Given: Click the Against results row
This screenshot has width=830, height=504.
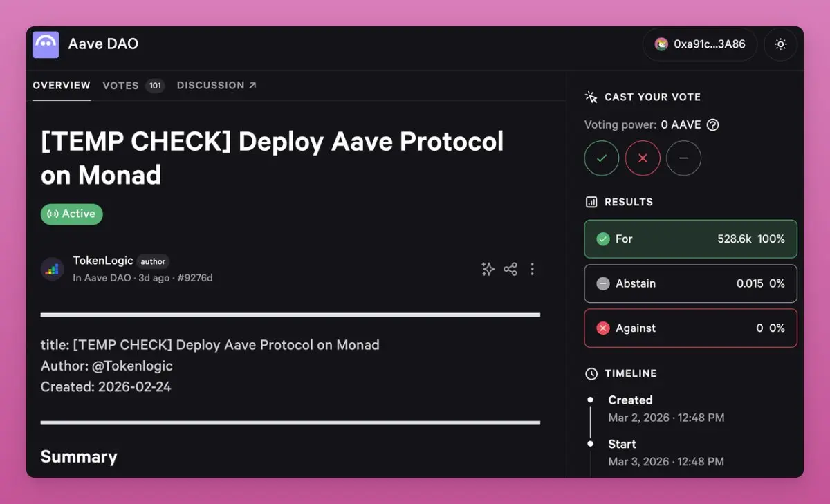Looking at the screenshot, I should click(x=690, y=328).
